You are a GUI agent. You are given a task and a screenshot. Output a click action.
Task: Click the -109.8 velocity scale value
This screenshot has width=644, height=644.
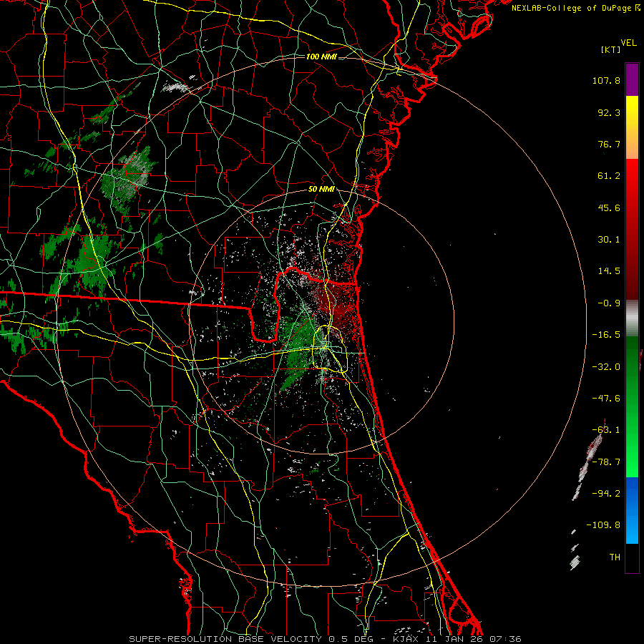coord(603,525)
